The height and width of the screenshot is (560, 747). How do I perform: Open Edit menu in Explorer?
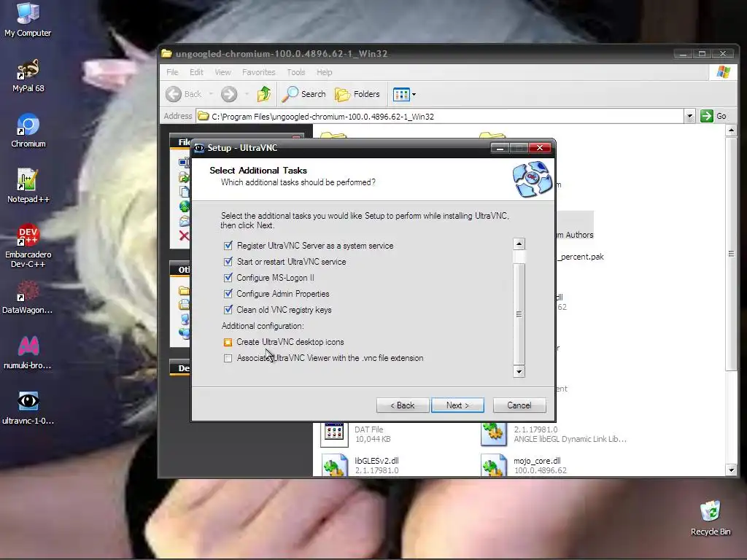(x=196, y=72)
